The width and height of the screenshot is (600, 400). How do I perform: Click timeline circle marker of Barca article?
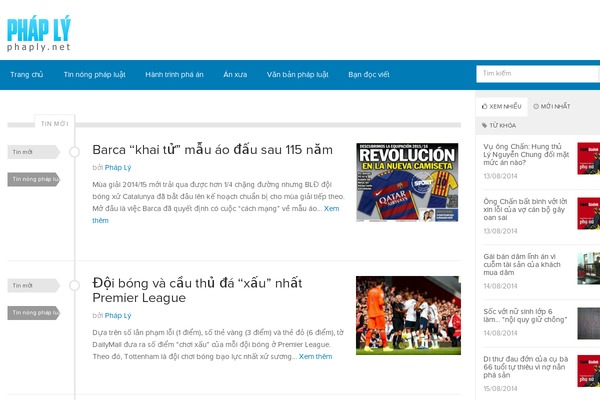[x=74, y=152]
